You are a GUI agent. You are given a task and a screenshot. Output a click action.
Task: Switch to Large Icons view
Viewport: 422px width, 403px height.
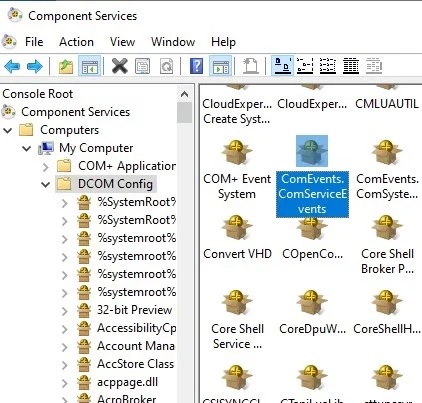pyautogui.click(x=282, y=66)
